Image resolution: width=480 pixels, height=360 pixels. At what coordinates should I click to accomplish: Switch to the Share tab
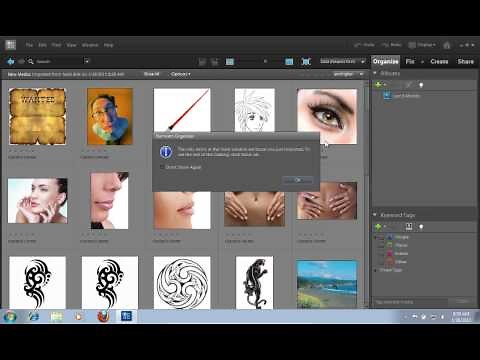click(x=466, y=61)
